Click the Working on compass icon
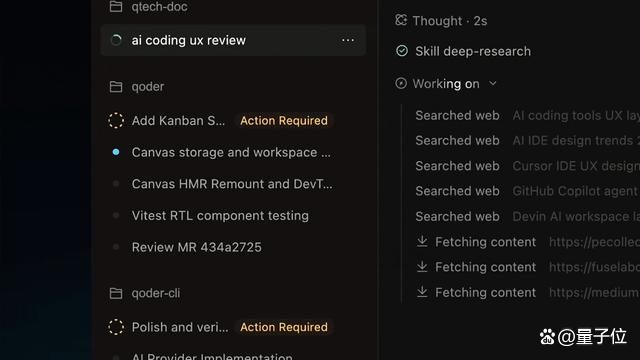The width and height of the screenshot is (640, 360). point(401,83)
